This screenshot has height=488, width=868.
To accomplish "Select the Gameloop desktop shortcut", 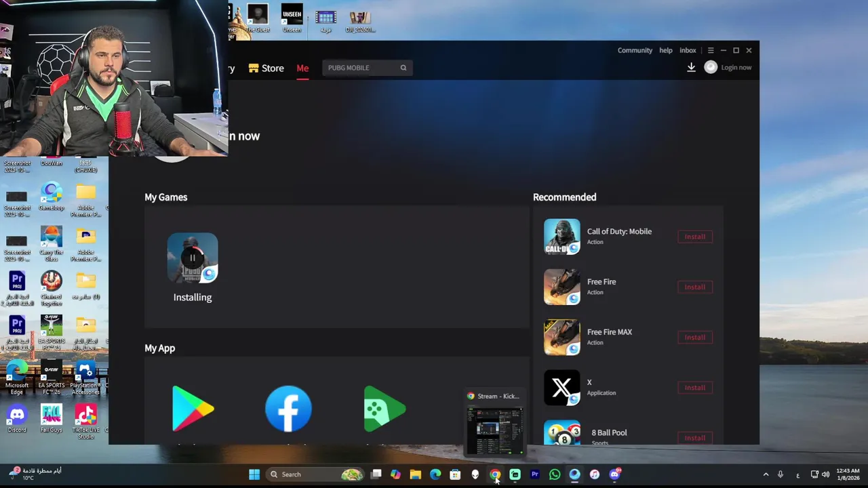I will pos(51,197).
